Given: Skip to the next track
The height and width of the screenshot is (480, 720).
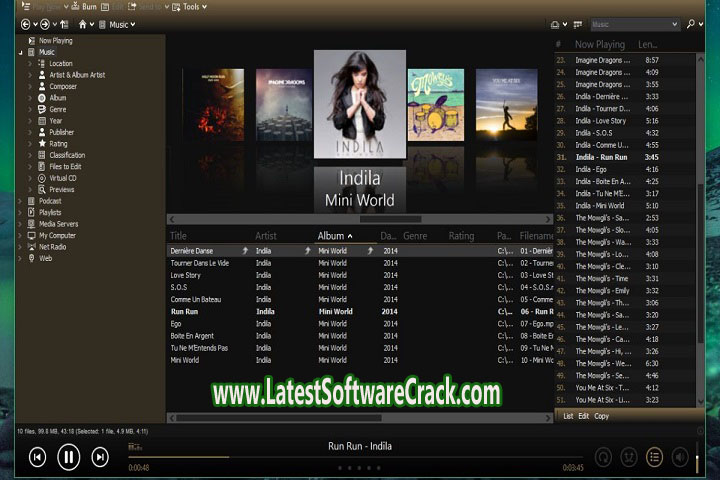Looking at the screenshot, I should [x=100, y=457].
